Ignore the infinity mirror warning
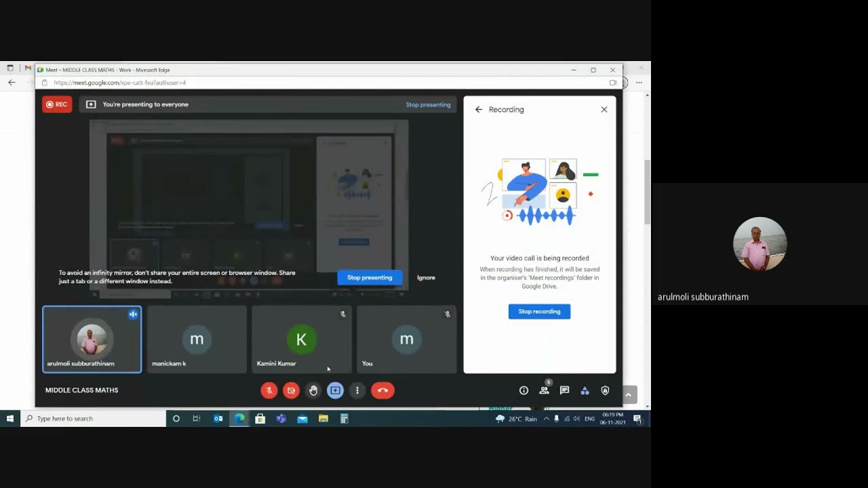868x488 pixels. coord(426,277)
